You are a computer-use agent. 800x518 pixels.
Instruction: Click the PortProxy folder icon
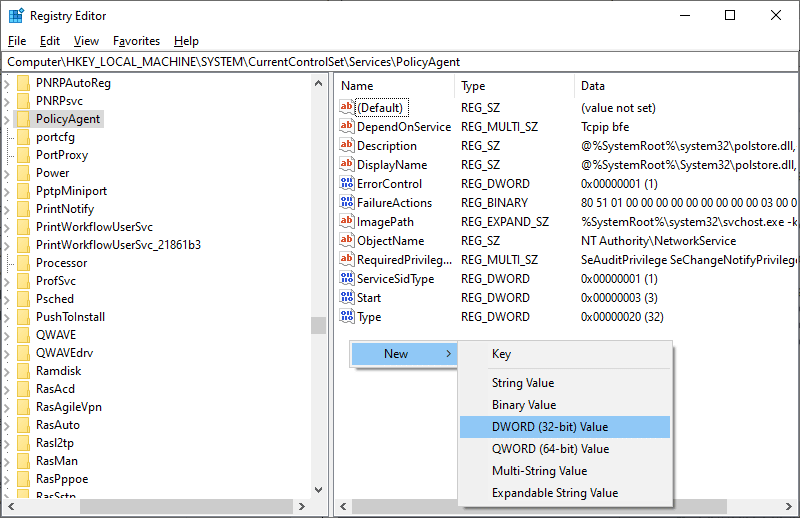tap(23, 155)
